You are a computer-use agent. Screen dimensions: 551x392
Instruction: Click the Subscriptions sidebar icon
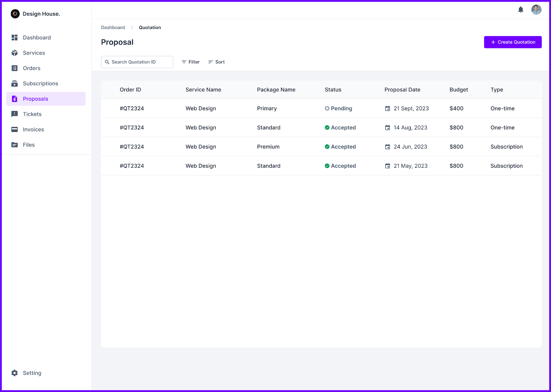point(14,84)
